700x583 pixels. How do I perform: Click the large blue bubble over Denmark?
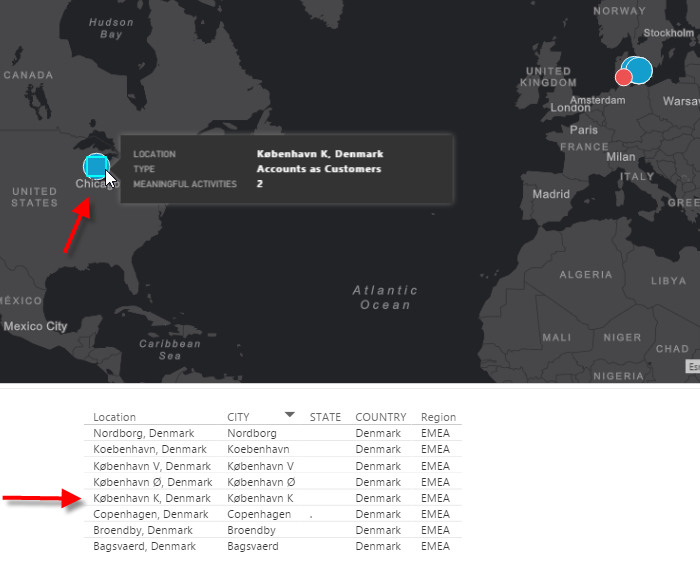(638, 70)
